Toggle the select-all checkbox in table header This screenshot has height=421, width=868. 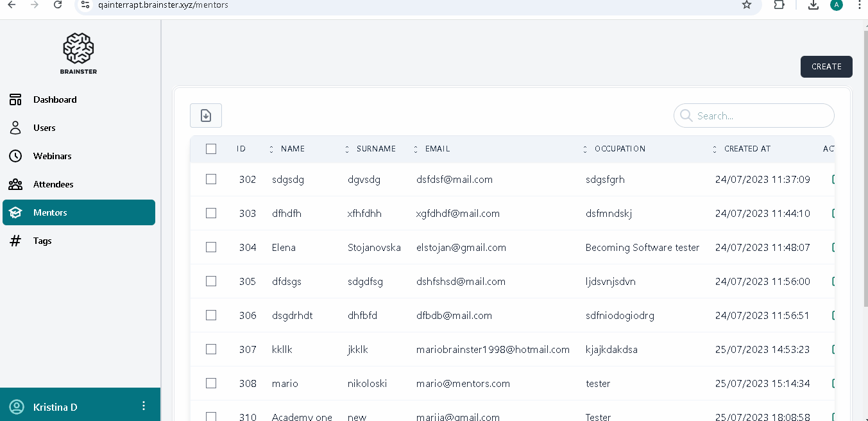211,149
